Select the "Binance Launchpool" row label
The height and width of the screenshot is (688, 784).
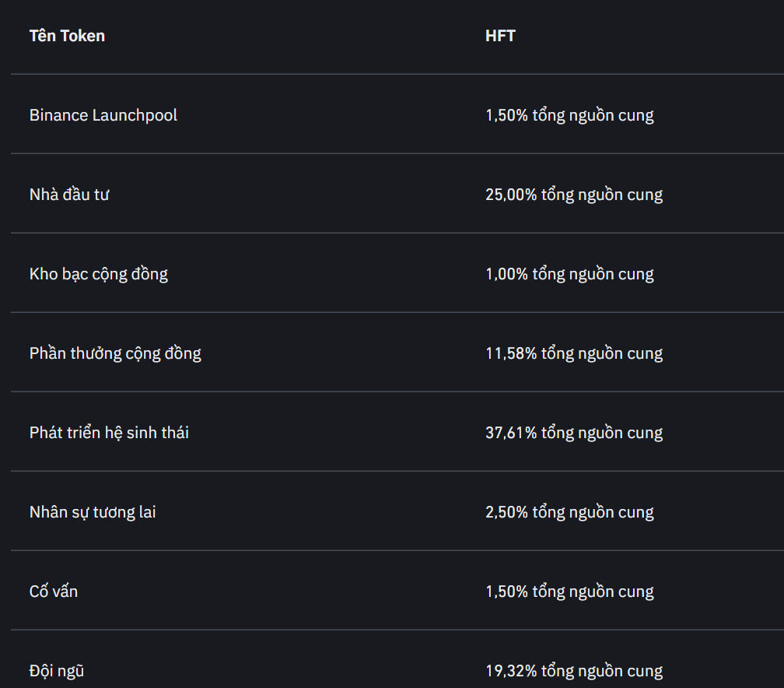coord(103,115)
